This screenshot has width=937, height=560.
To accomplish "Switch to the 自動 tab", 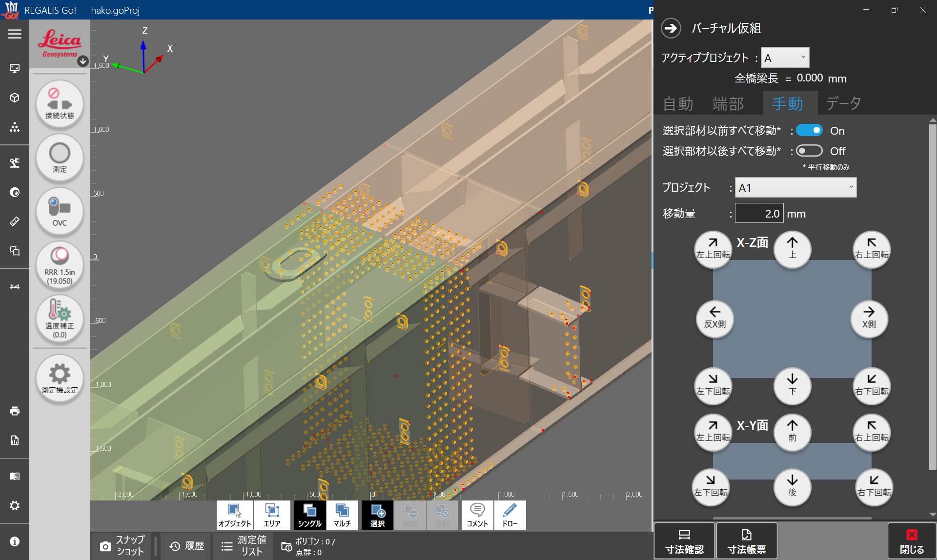I will coord(678,103).
